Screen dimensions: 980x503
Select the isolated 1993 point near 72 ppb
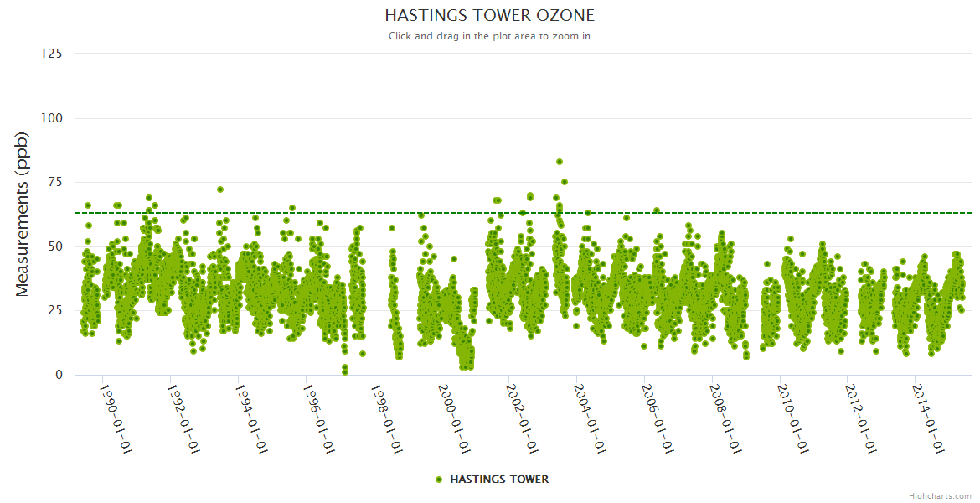pyautogui.click(x=220, y=189)
